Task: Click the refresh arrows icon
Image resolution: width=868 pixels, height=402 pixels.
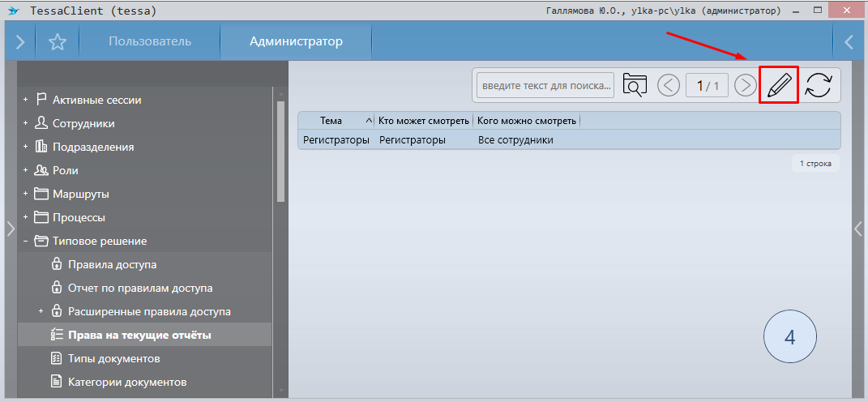Action: [819, 85]
